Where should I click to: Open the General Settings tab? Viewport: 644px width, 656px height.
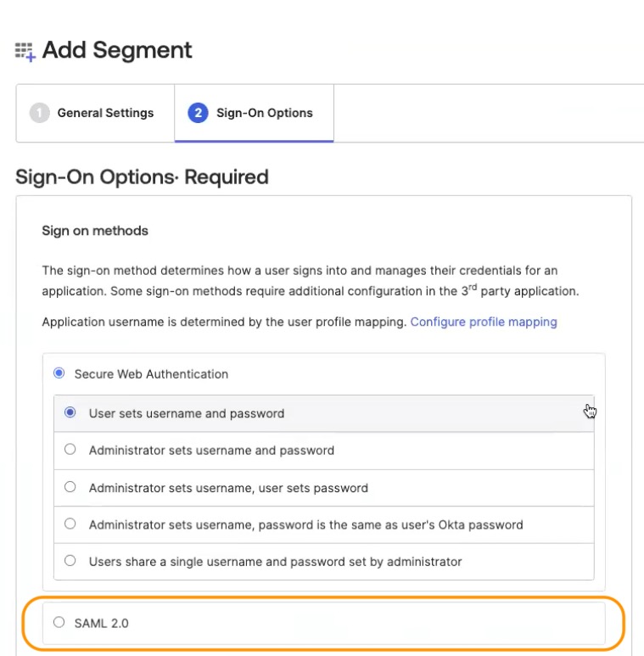tap(105, 113)
